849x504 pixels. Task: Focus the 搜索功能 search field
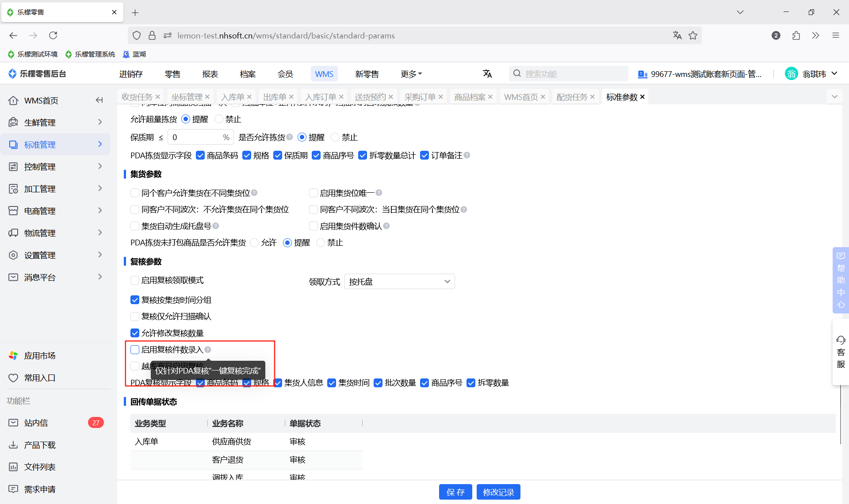pos(569,74)
